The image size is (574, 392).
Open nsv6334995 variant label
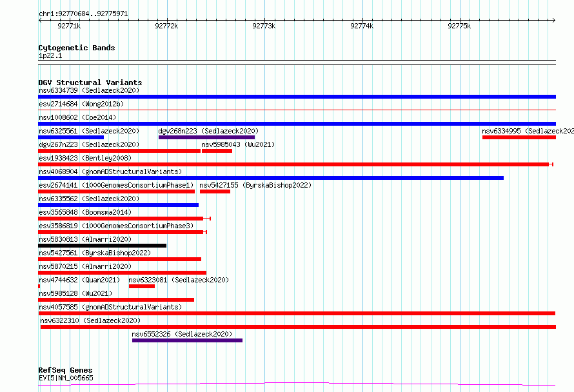tap(528, 131)
